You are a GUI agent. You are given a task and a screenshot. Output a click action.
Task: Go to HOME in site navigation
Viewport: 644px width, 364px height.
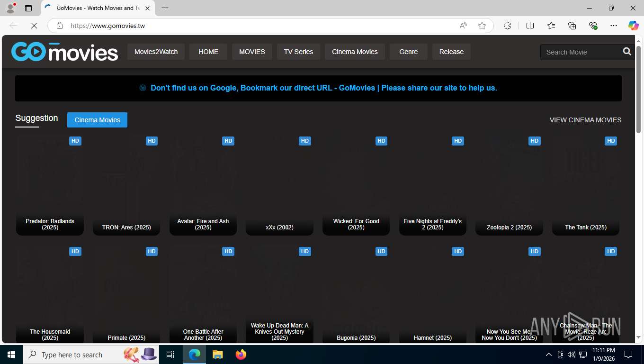click(x=208, y=52)
